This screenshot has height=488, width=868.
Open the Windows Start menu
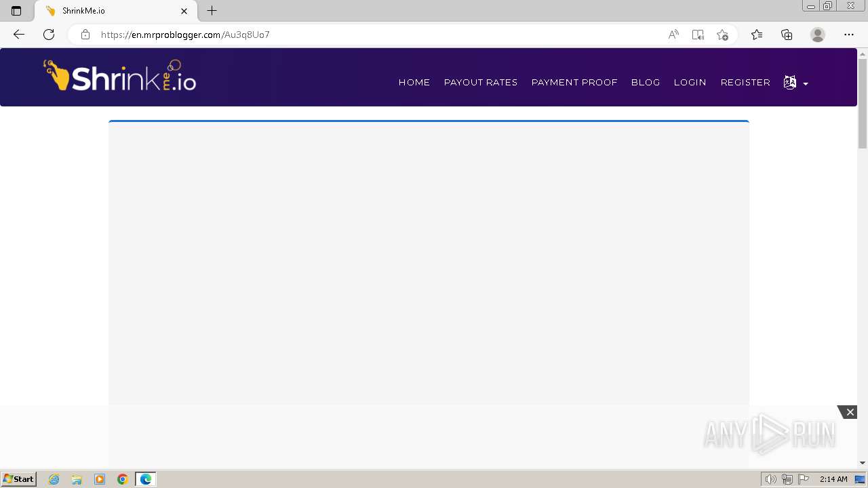[x=18, y=479]
